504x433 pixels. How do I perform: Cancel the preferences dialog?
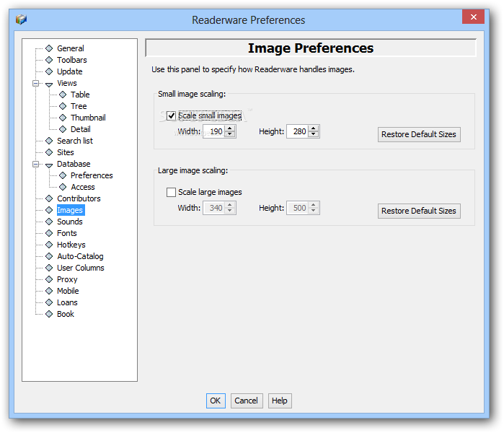247,401
